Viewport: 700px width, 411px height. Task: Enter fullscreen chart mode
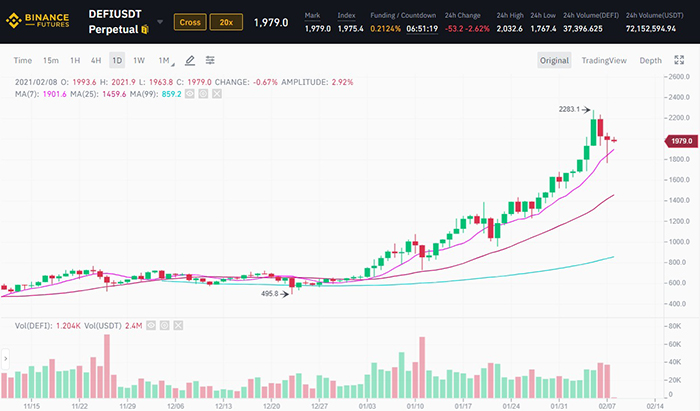[x=679, y=60]
